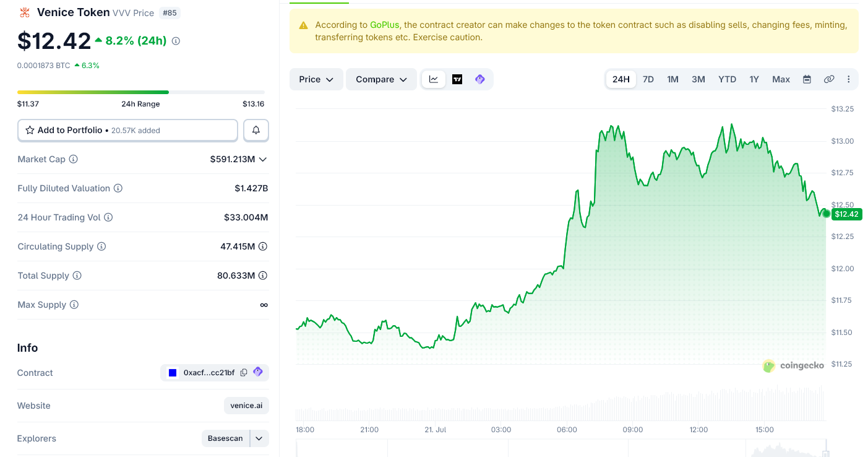868x457 pixels.
Task: Click the current price marker dot on chart
Action: click(826, 213)
